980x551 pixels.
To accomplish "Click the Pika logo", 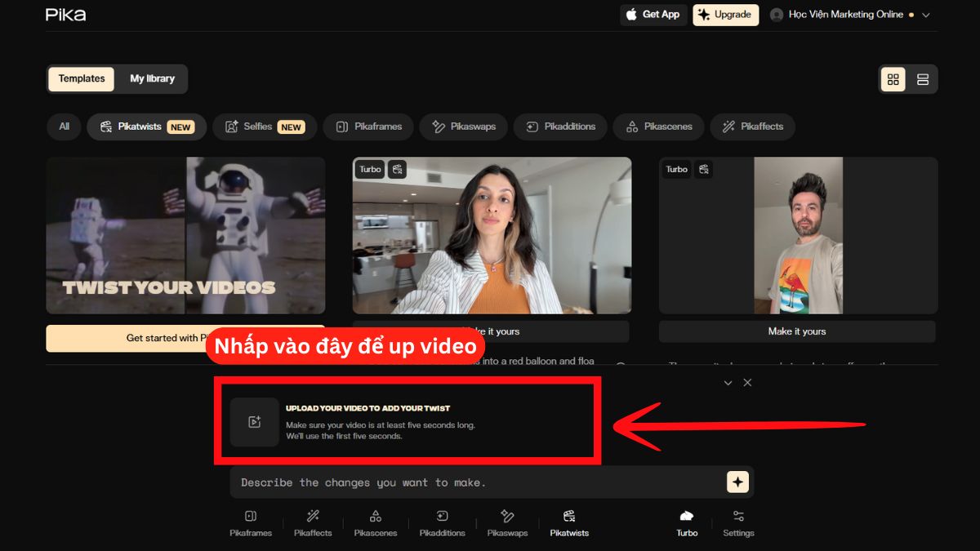I will pyautogui.click(x=65, y=15).
